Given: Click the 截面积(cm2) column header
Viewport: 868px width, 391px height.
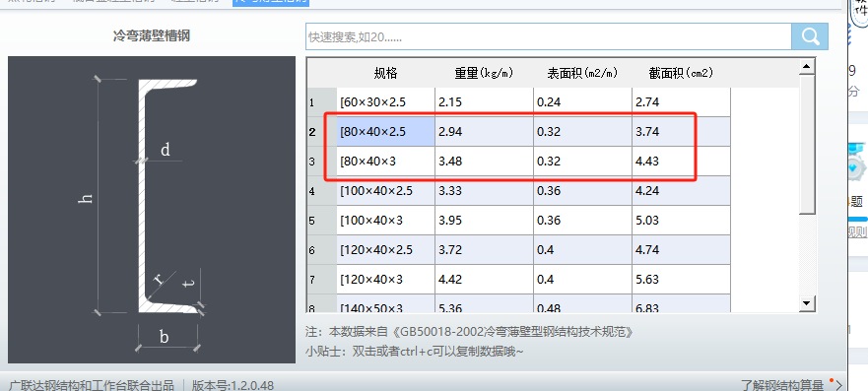Looking at the screenshot, I should coord(682,73).
